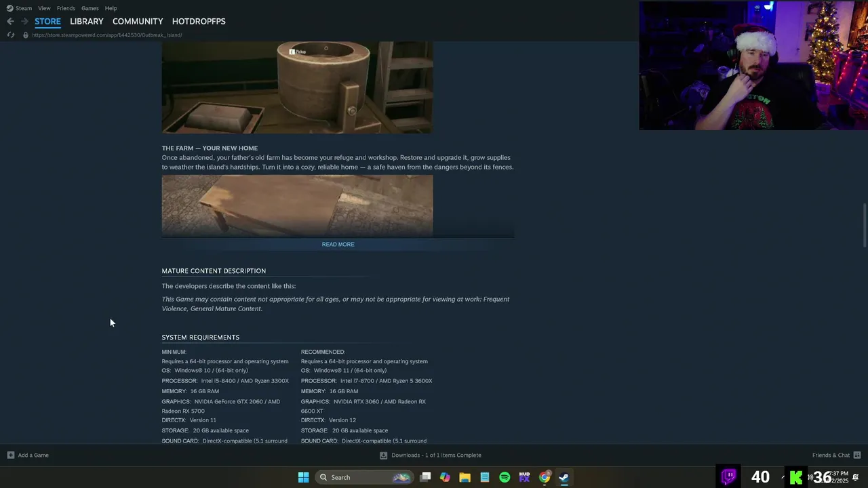Click the DirectX Version 11 line
The height and width of the screenshot is (488, 868).
tap(189, 420)
